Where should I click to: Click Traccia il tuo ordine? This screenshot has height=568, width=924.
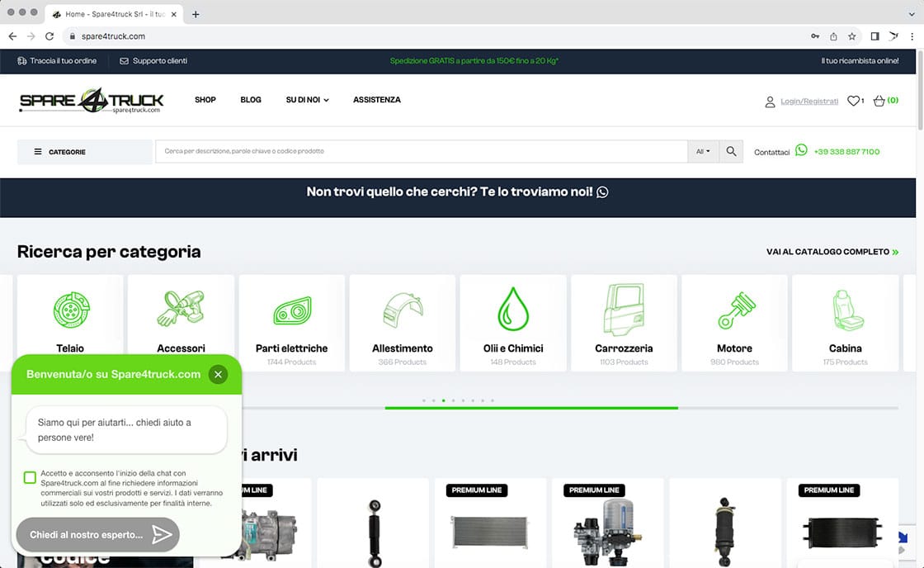57,61
